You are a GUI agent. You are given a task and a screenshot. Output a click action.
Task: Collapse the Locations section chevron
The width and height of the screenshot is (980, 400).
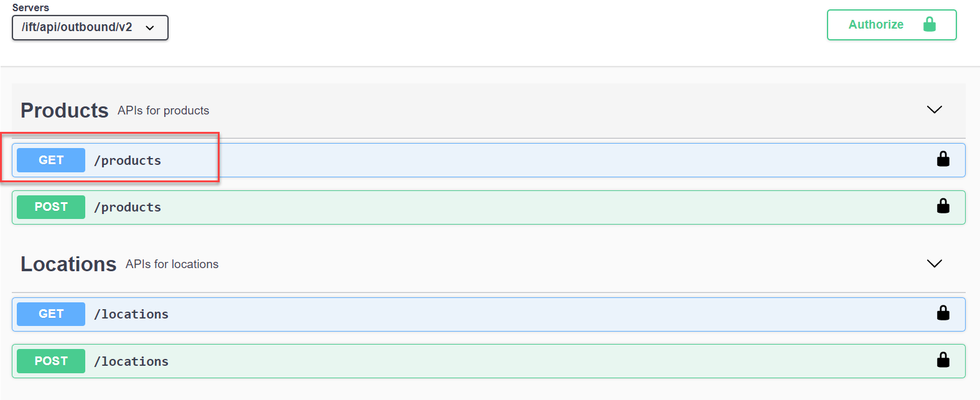click(x=935, y=263)
